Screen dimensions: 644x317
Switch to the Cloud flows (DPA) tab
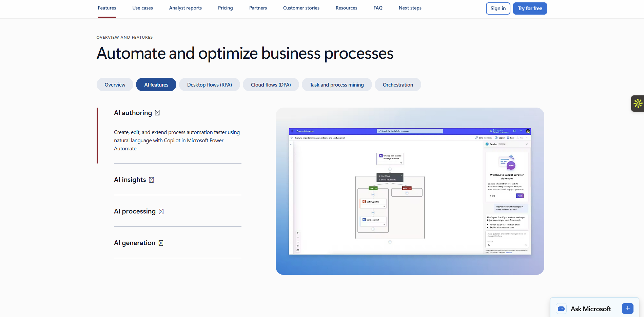(271, 85)
